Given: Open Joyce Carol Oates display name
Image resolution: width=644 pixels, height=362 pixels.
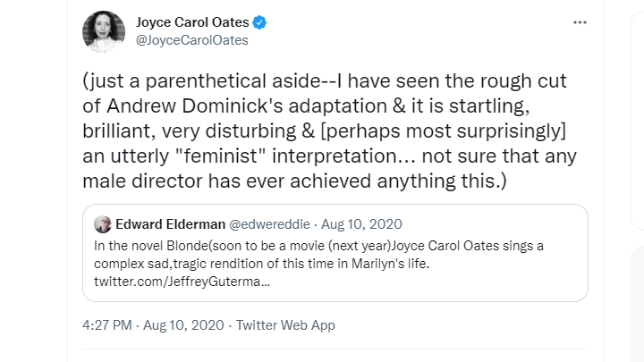Looking at the screenshot, I should tap(190, 22).
